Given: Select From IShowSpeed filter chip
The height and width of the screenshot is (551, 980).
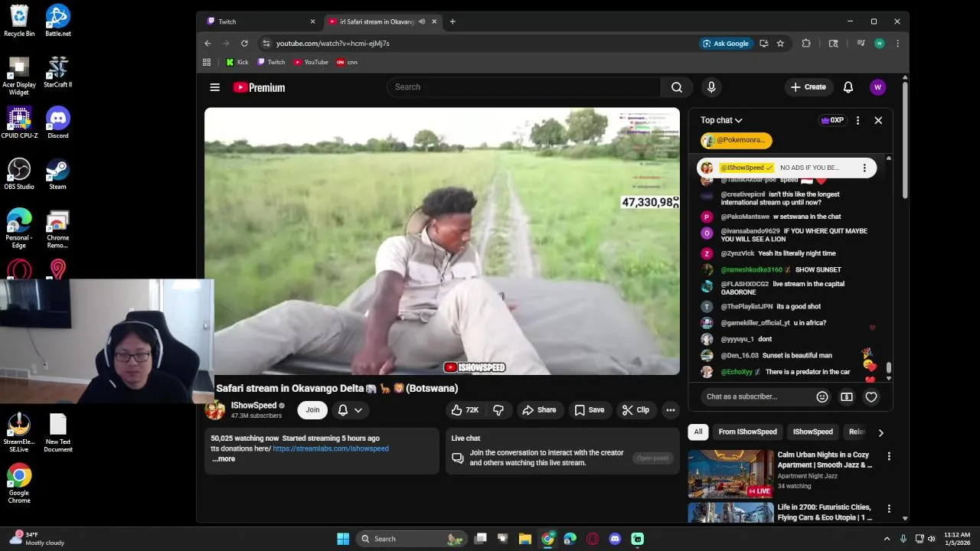Looking at the screenshot, I should tap(748, 432).
